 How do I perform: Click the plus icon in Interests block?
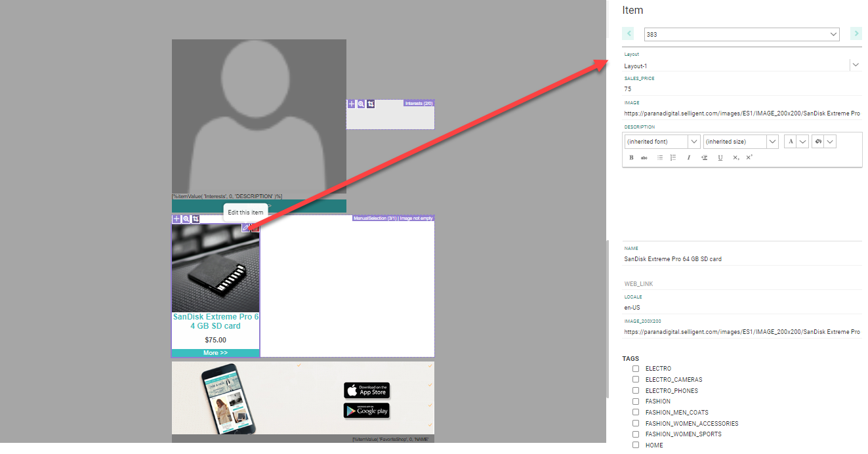[x=351, y=104]
